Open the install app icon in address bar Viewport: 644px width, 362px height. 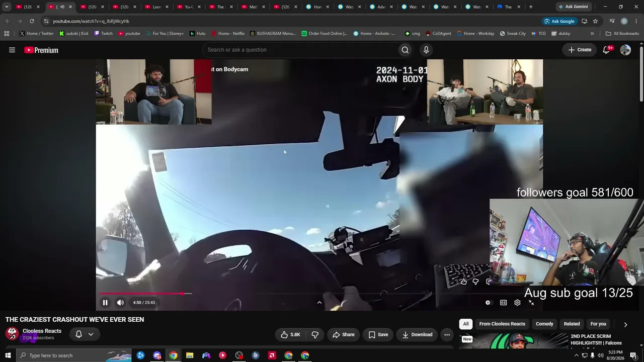(584, 21)
